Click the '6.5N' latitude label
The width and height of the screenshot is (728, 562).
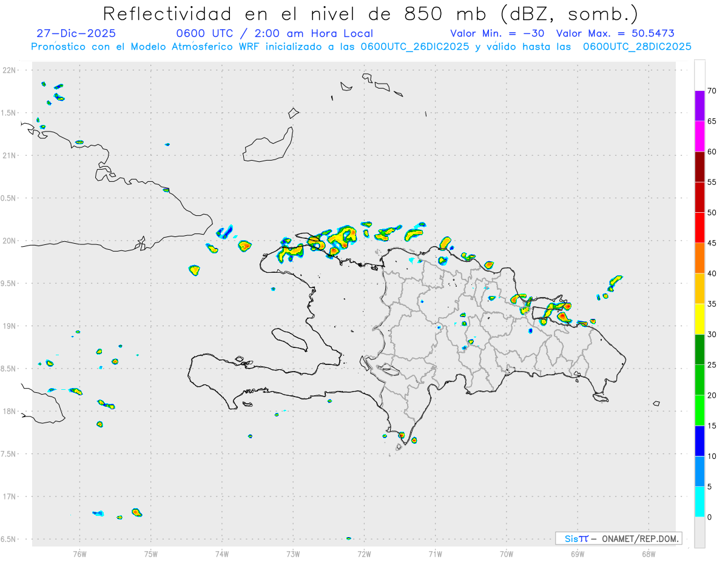9,539
